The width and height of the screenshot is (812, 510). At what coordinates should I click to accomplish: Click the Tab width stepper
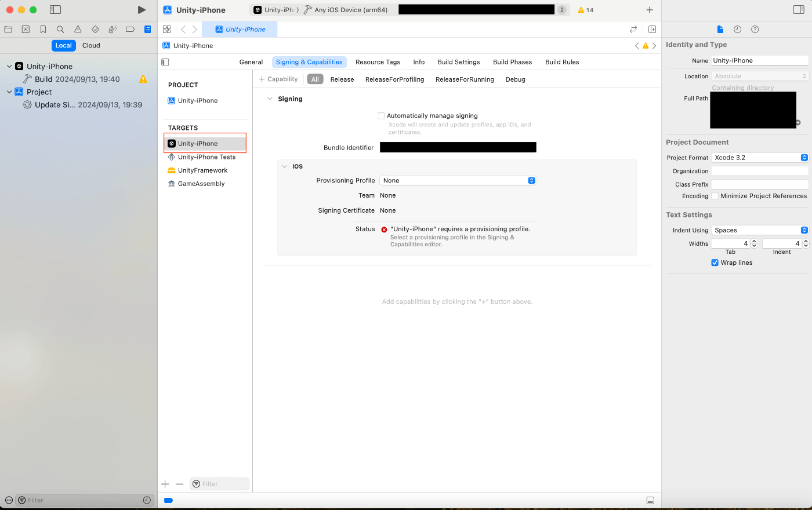[754, 243]
